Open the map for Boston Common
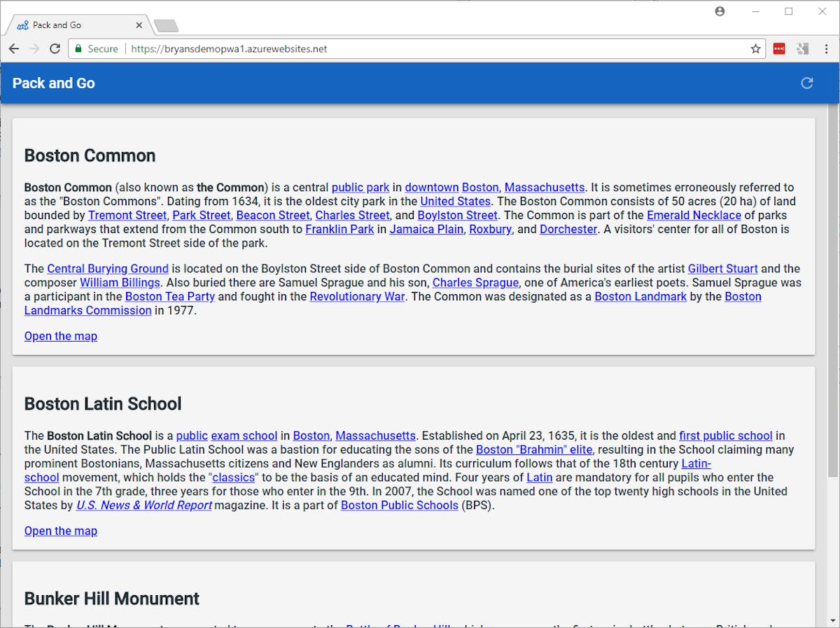840x628 pixels. [61, 336]
